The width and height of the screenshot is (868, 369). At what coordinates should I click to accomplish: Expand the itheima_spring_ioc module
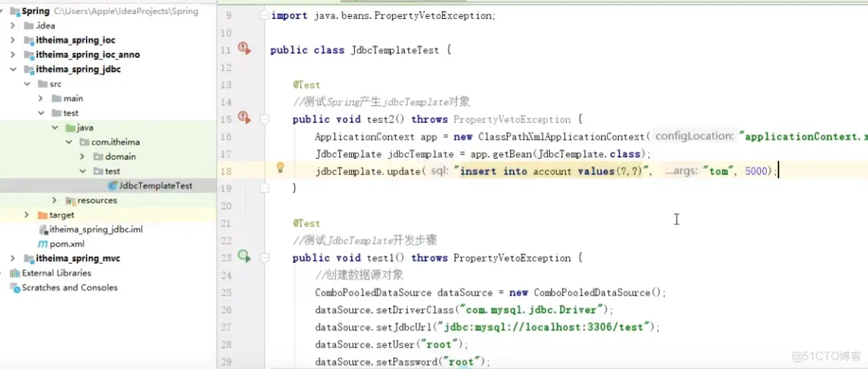coord(12,40)
